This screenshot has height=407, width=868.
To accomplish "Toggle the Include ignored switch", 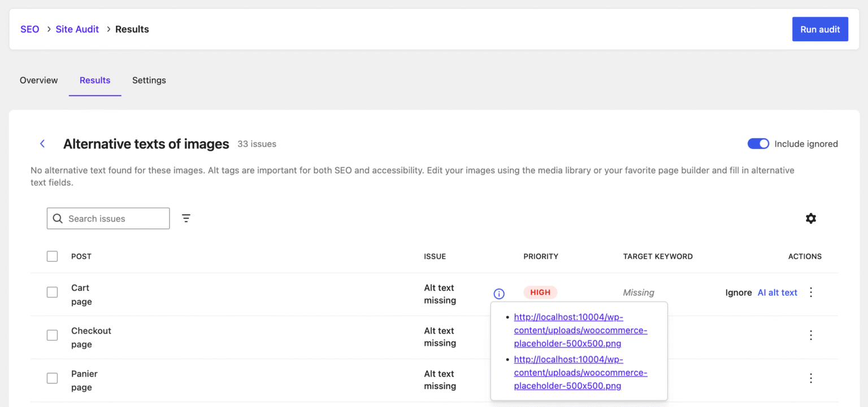I will tap(758, 144).
